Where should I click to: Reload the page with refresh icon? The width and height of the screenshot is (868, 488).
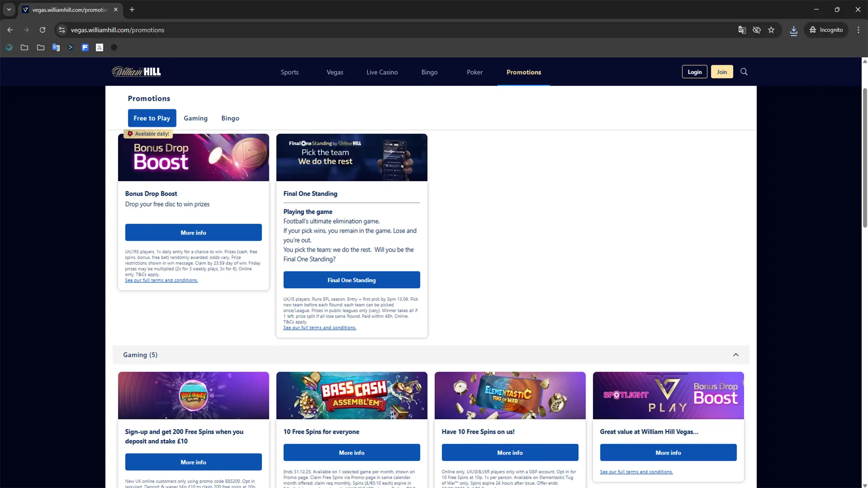click(42, 30)
